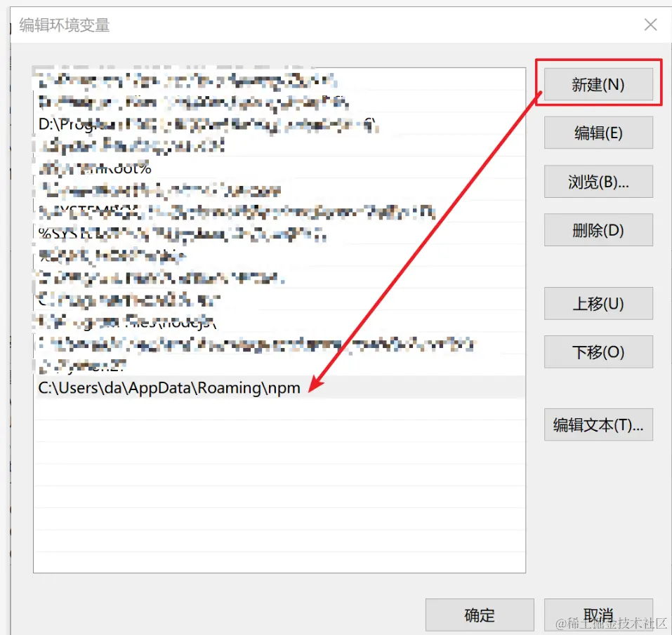The height and width of the screenshot is (635, 672).
Task: Move the entry down with 下移(O)
Action: (x=598, y=352)
